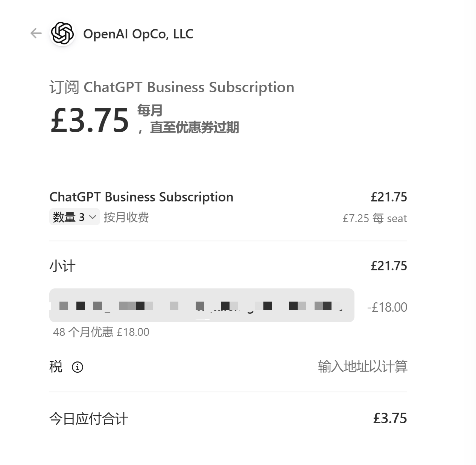Click the 按月收费 billing label
Viewport: 476px width, 465px height.
126,217
